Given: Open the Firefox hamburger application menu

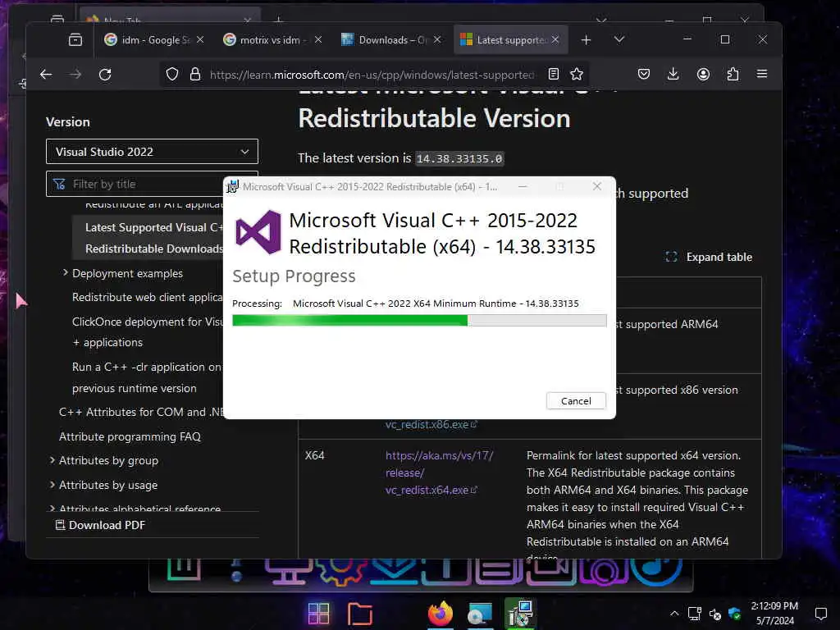Looking at the screenshot, I should pos(762,74).
